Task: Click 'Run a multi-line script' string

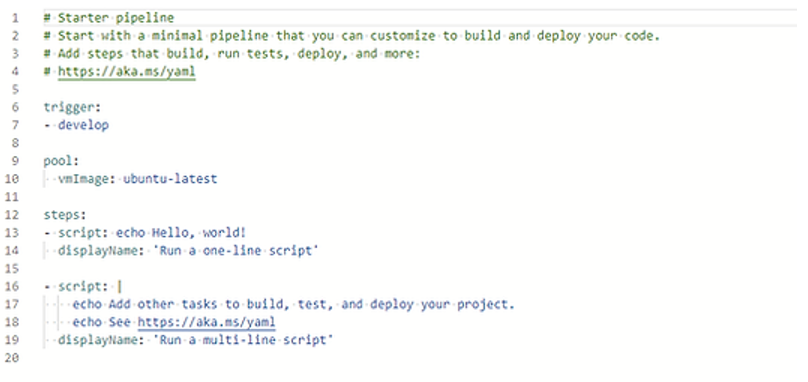Action: tap(243, 340)
